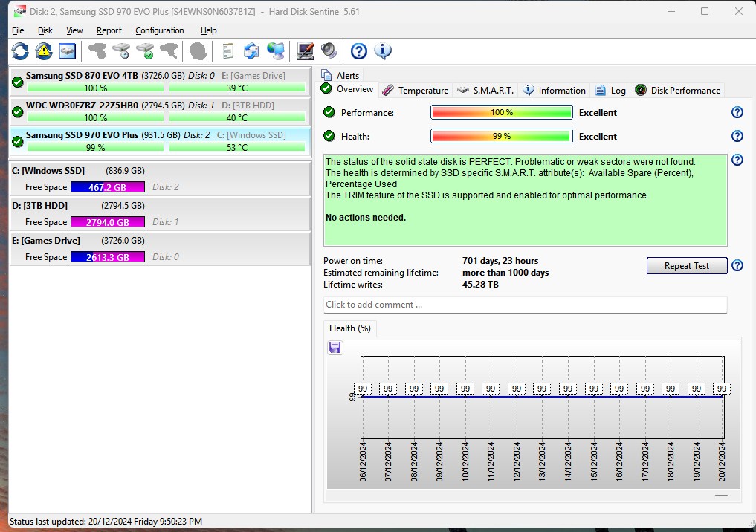
Task: Click the help icon next to Repeat Test
Action: (737, 265)
